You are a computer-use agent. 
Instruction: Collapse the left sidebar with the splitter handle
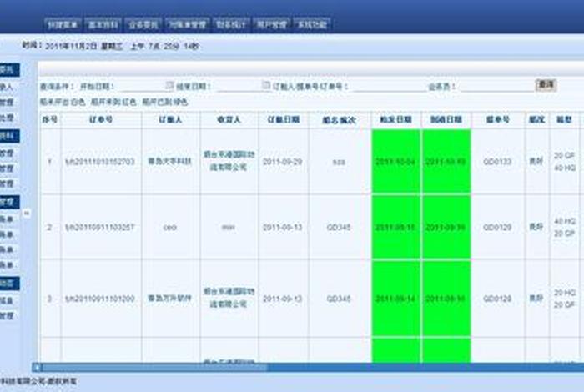27,213
